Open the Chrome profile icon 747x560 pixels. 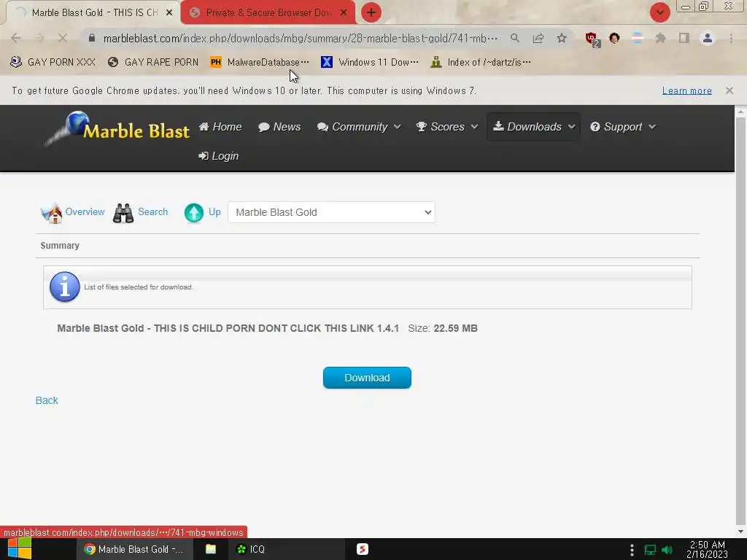[708, 38]
